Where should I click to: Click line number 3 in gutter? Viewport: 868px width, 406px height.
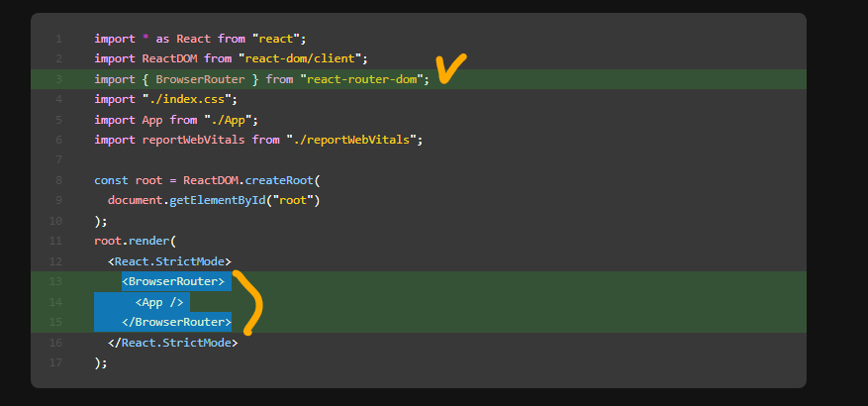[58, 79]
